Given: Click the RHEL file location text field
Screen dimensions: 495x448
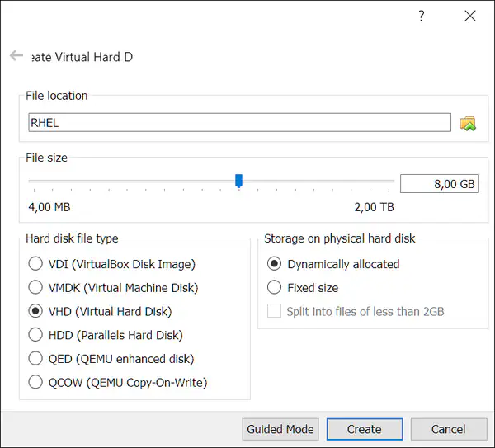Looking at the screenshot, I should point(239,123).
